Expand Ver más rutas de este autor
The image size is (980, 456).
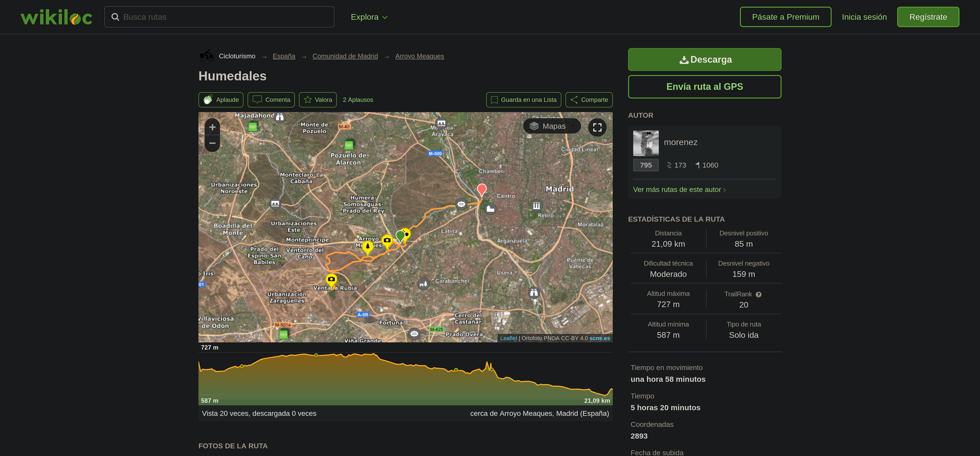coord(679,190)
